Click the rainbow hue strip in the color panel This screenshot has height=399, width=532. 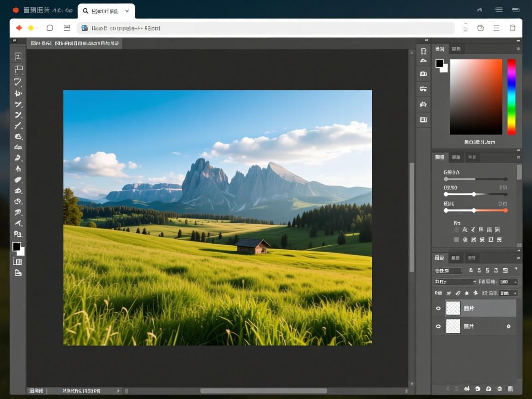511,97
